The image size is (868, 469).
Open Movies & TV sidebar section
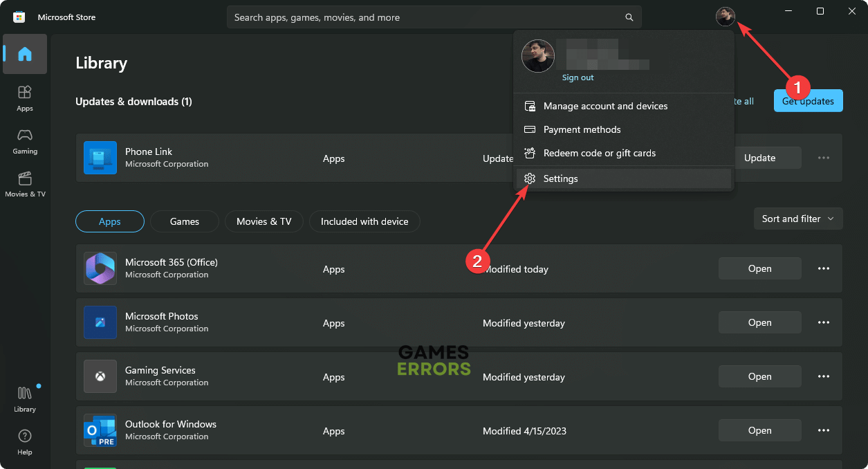coord(25,183)
